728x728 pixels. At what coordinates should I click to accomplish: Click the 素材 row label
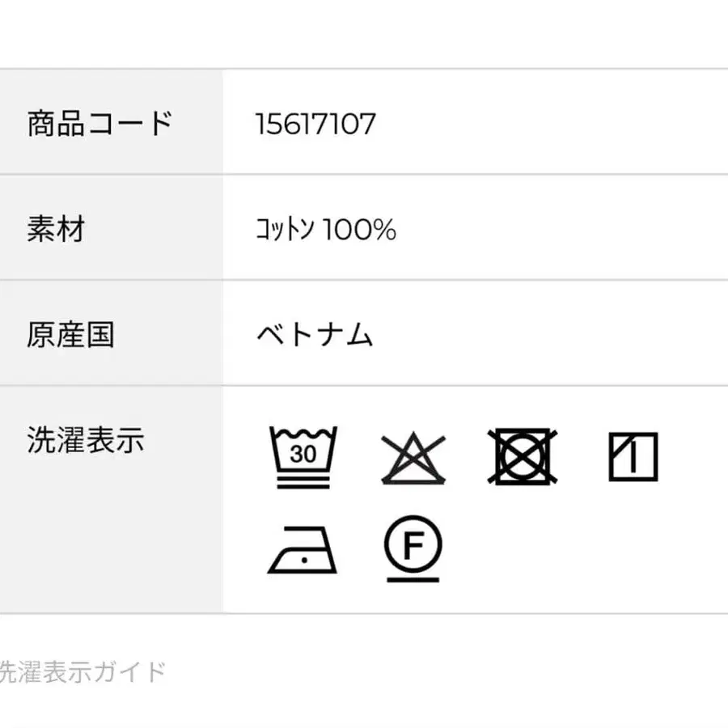(56, 230)
